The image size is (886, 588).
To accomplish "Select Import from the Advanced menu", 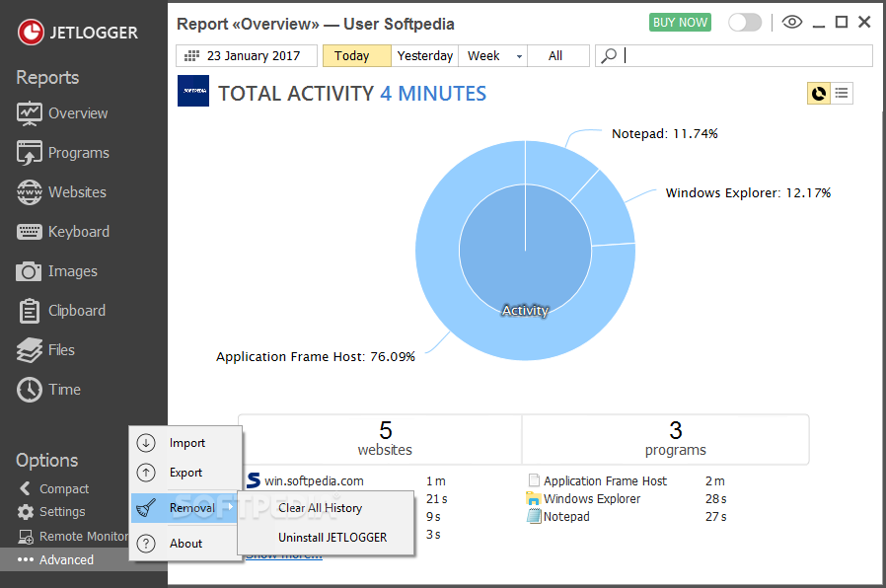I will pyautogui.click(x=185, y=443).
